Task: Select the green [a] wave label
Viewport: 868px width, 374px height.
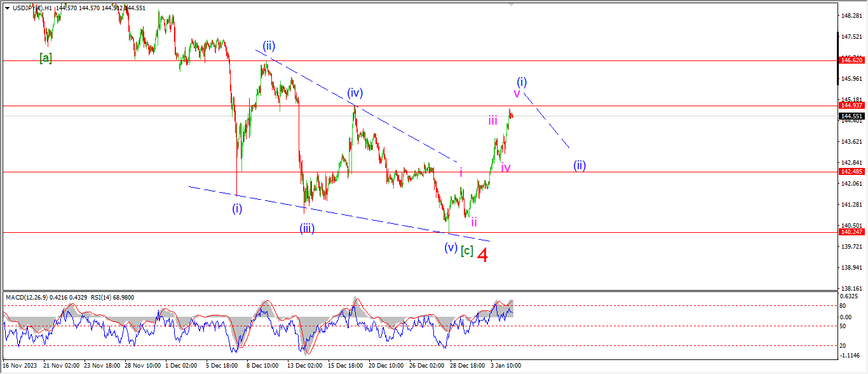Action: (46, 58)
